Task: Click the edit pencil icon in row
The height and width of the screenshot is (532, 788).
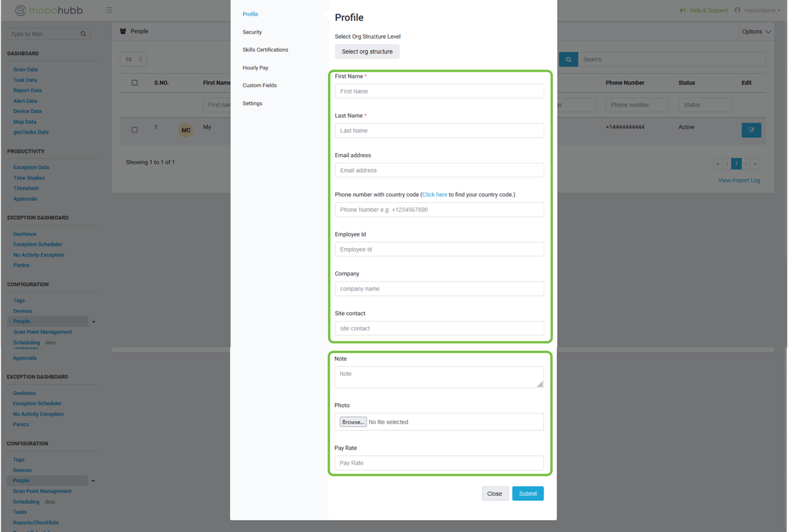Action: 751,130
